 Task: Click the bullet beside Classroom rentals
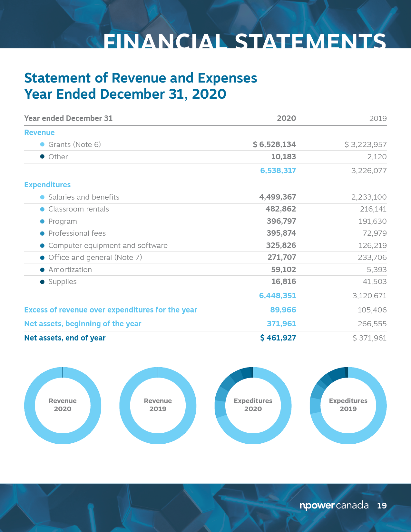point(42,209)
